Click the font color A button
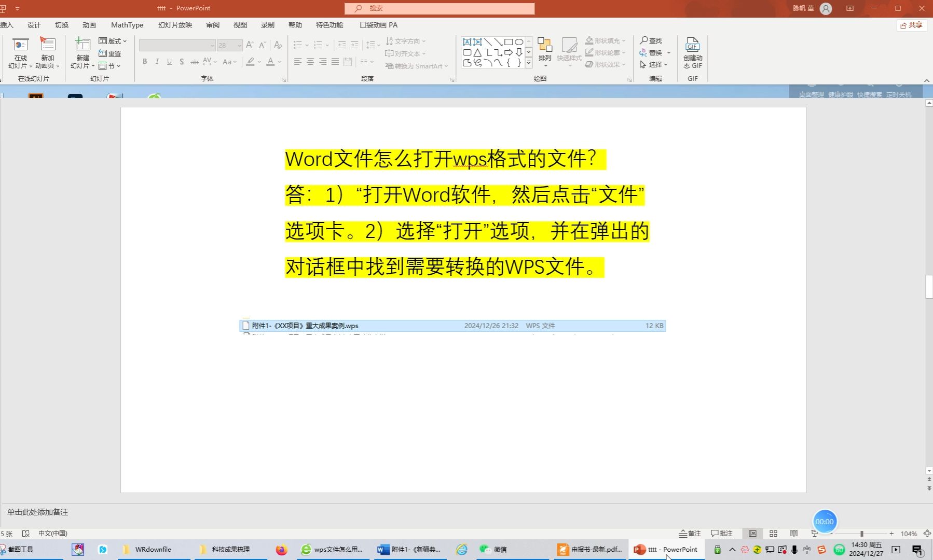This screenshot has height=560, width=933. coord(270,62)
